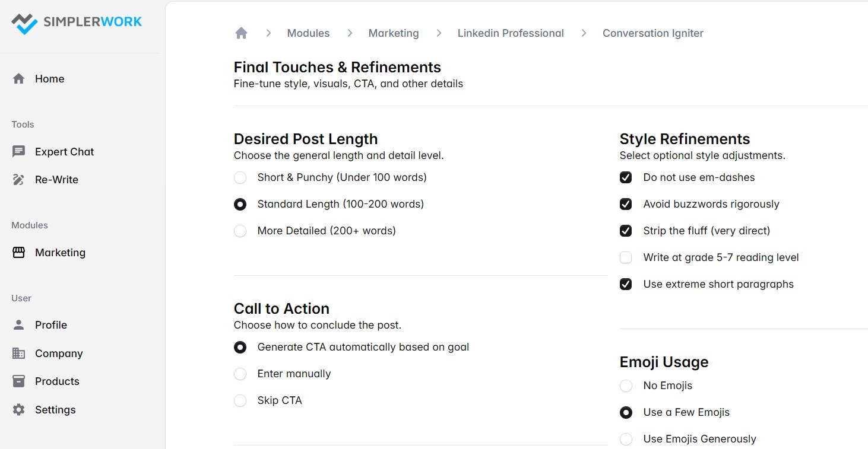Click Marketing in the breadcrumb trail
Viewport: 868px width, 449px height.
click(393, 33)
